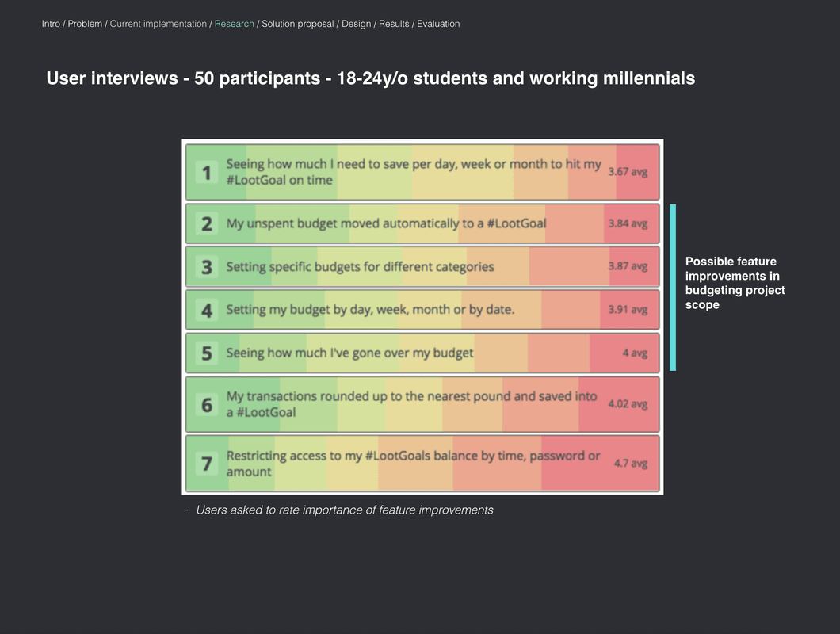Click 'Setting my budget by day, week' text
Viewport: 840px width, 634px height.
pyautogui.click(x=370, y=309)
